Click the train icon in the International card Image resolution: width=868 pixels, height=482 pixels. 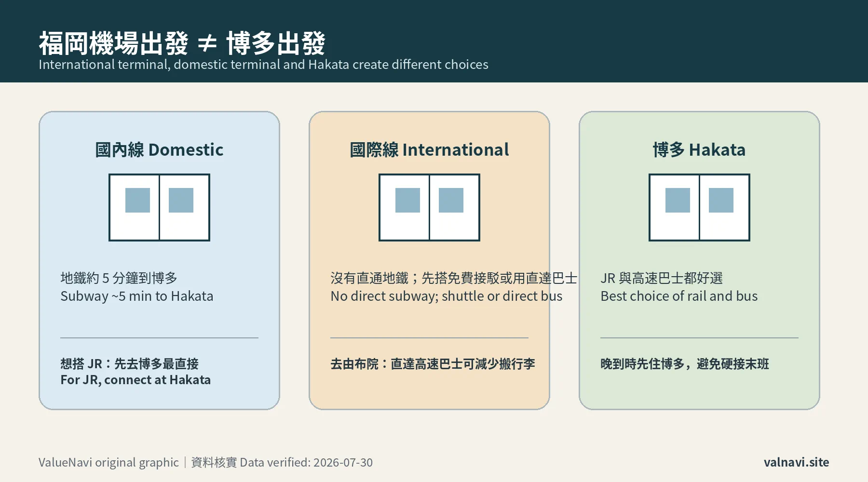pos(429,207)
